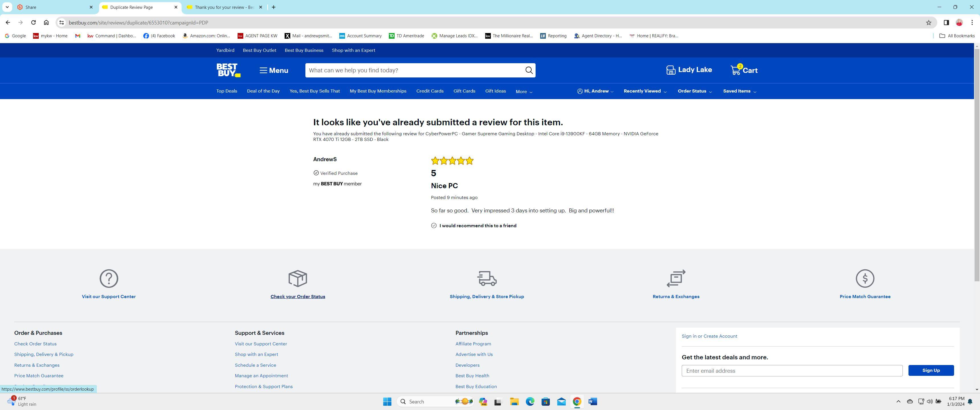This screenshot has height=410, width=980.
Task: Click the five-star rating display
Action: pyautogui.click(x=452, y=161)
